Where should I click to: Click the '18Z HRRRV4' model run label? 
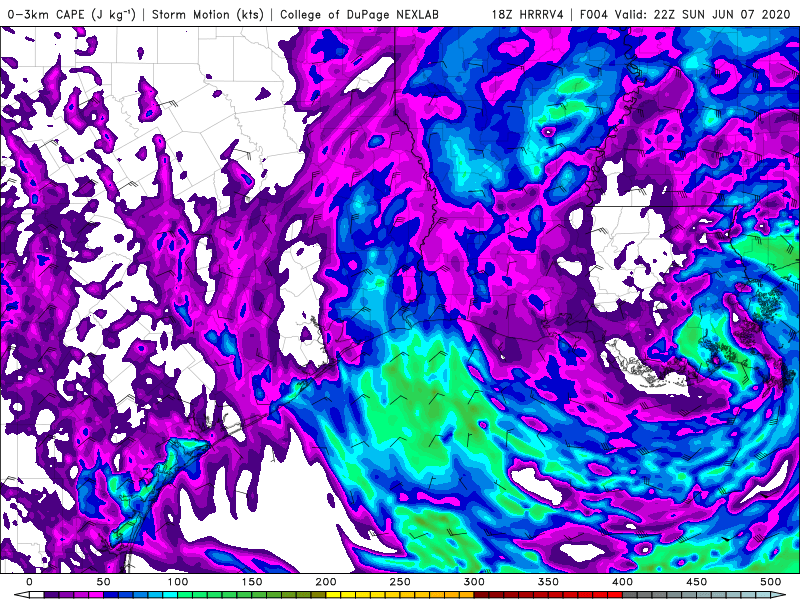click(x=528, y=15)
